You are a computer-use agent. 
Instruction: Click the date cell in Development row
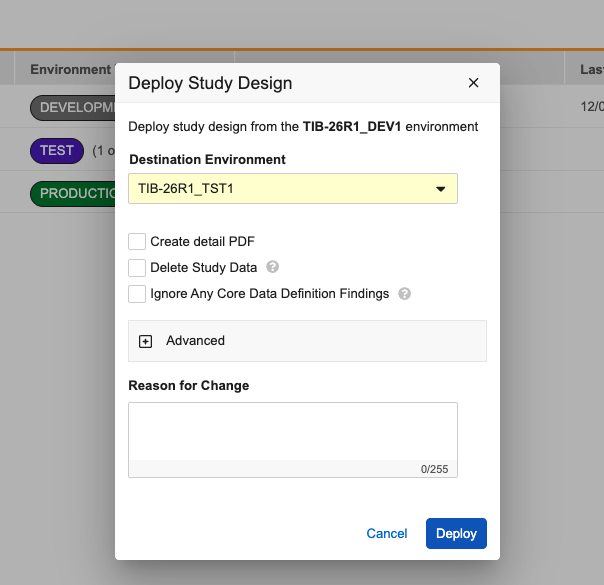click(x=591, y=106)
